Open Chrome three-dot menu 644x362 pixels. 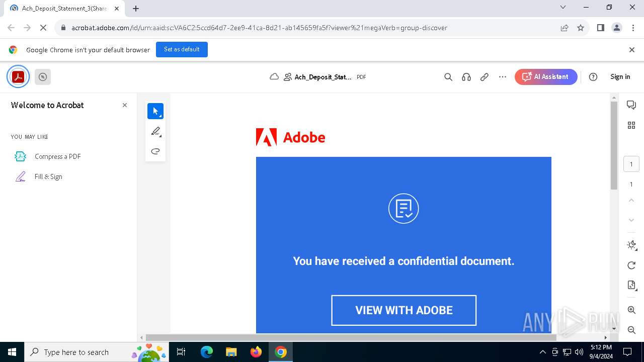click(633, 28)
